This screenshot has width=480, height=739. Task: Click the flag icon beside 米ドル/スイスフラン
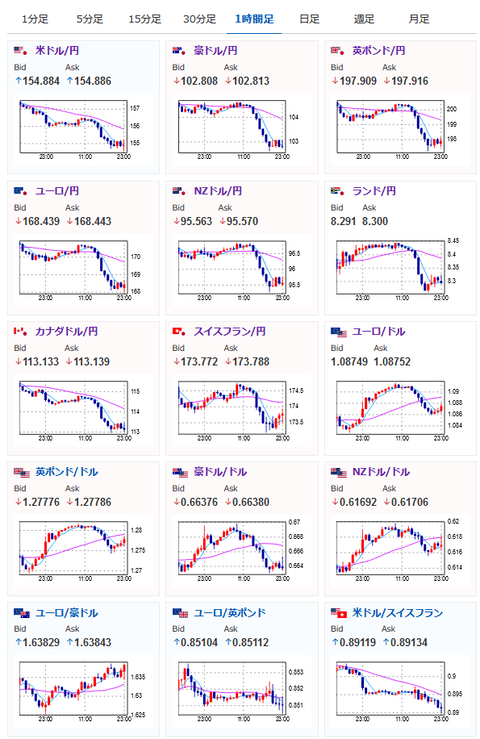click(339, 613)
